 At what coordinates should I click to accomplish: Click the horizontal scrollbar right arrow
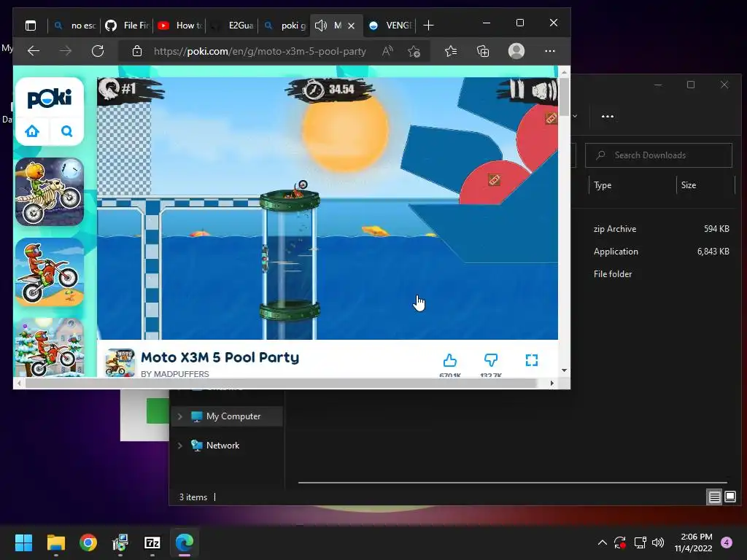click(x=551, y=383)
